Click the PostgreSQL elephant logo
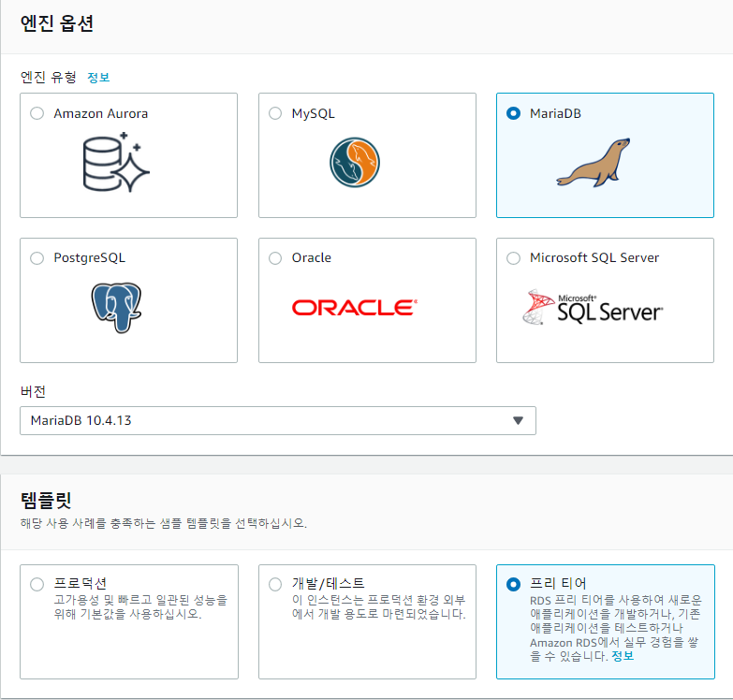733x700 pixels. (116, 308)
